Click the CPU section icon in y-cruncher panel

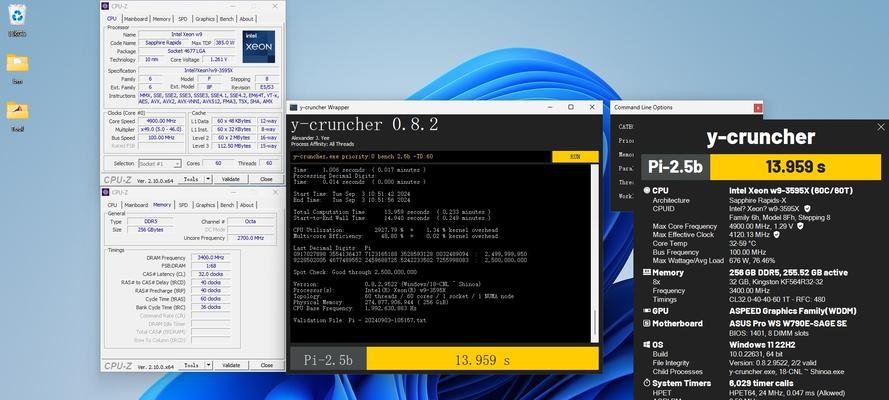(x=646, y=191)
